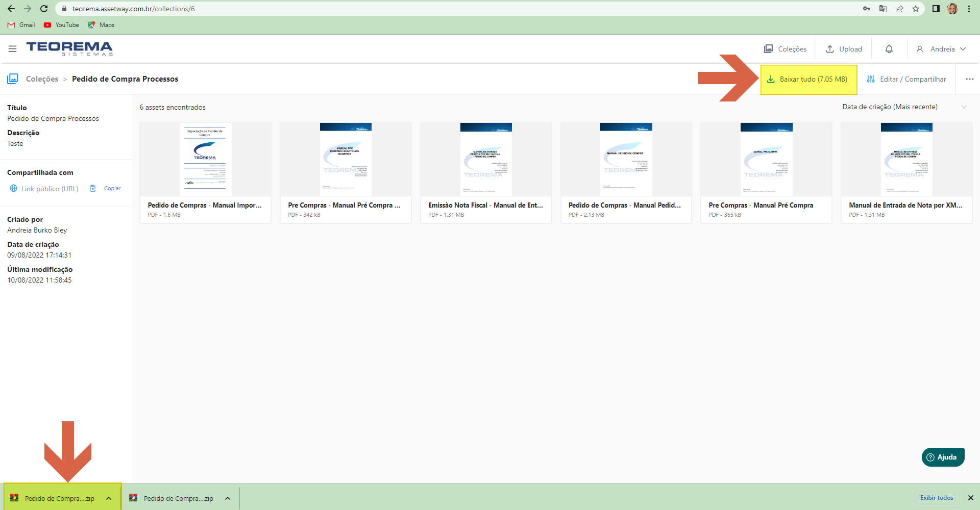Click the collections icon in breadcrumb
Image resolution: width=980 pixels, height=510 pixels.
click(13, 79)
